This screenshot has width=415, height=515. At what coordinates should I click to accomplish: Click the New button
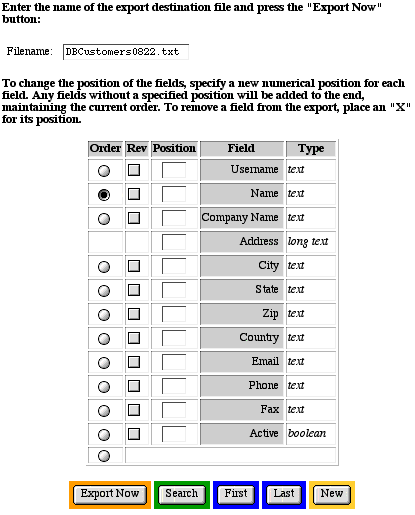[x=332, y=494]
